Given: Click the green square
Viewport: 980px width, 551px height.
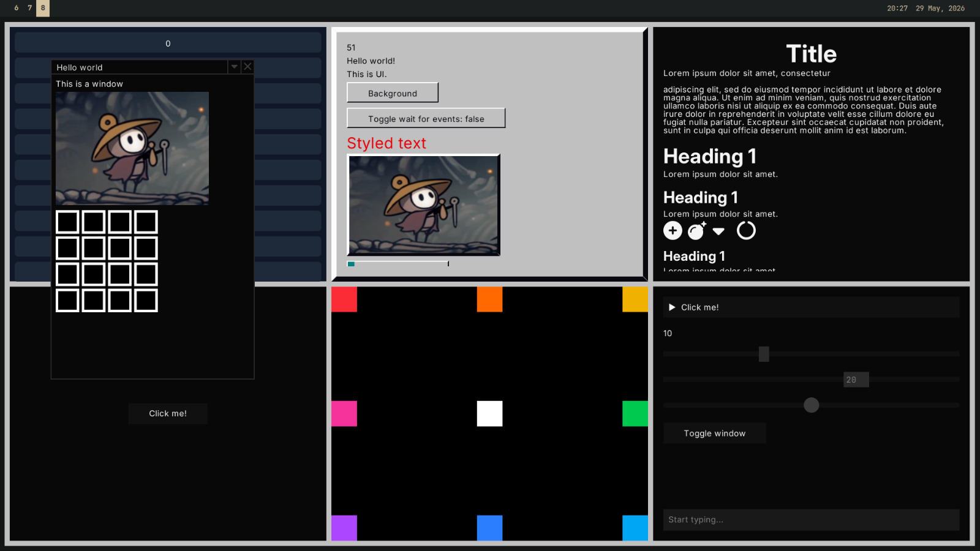Looking at the screenshot, I should pyautogui.click(x=635, y=414).
